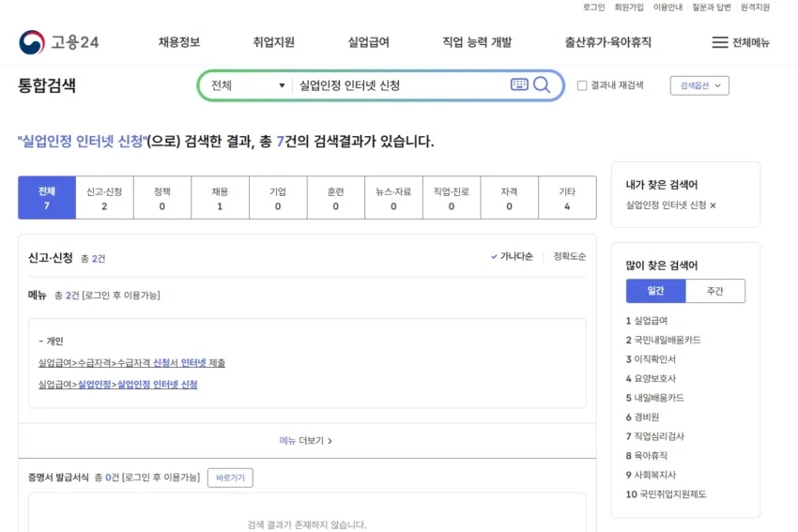
Task: Select the 정책 0 tab
Action: (x=162, y=198)
